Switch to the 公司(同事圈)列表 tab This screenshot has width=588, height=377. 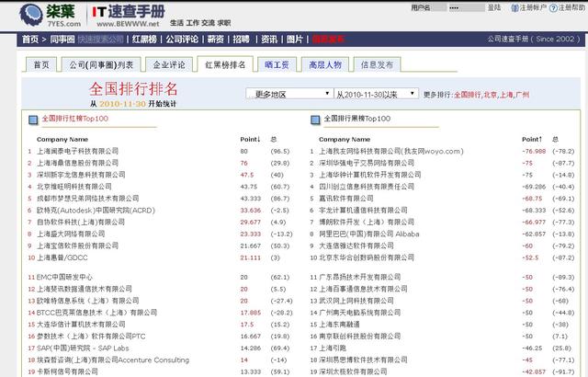pyautogui.click(x=101, y=64)
